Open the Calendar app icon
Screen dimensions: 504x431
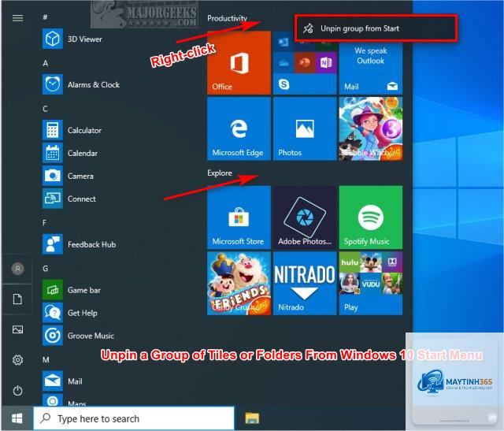53,153
